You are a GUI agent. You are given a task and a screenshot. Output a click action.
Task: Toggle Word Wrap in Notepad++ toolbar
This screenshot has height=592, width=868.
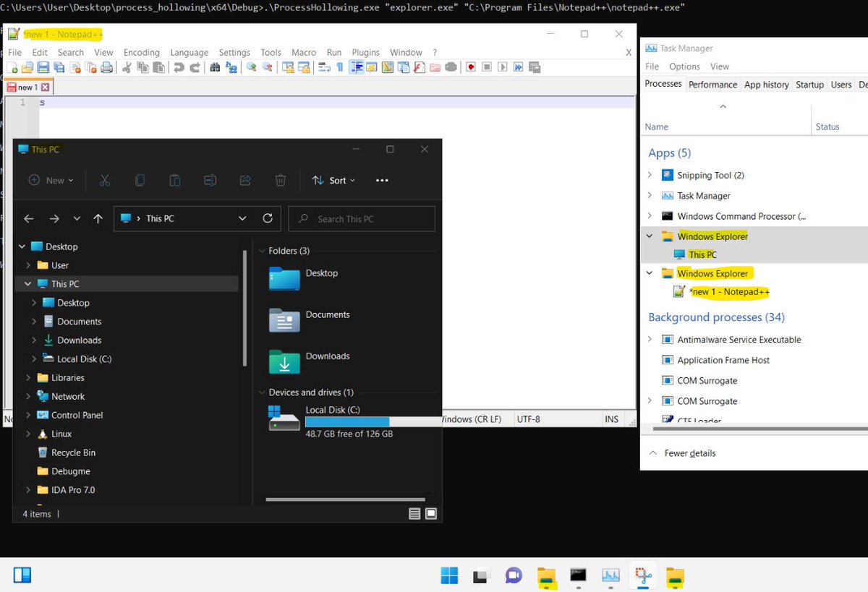tap(324, 67)
